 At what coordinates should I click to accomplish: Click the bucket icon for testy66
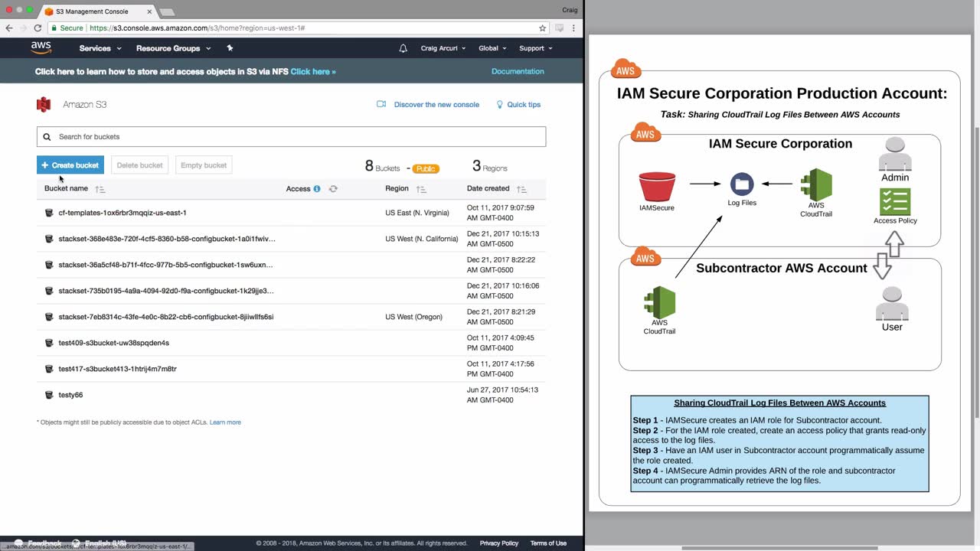tap(49, 395)
